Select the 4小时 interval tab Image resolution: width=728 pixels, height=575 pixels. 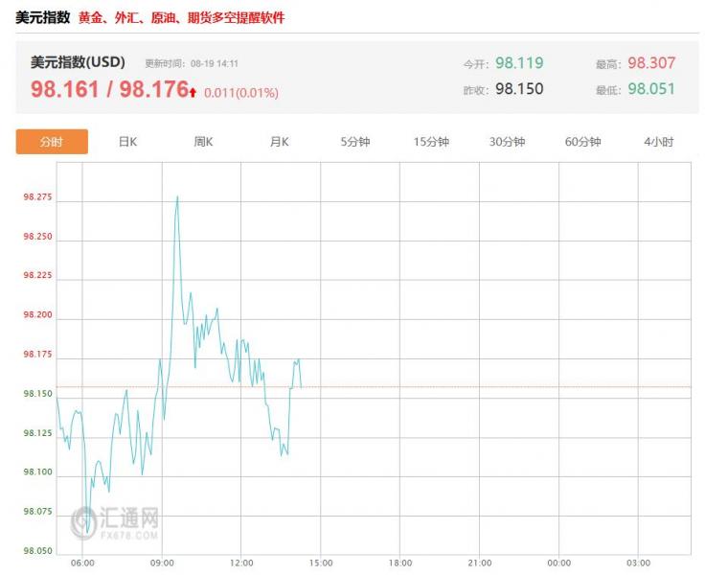(658, 142)
